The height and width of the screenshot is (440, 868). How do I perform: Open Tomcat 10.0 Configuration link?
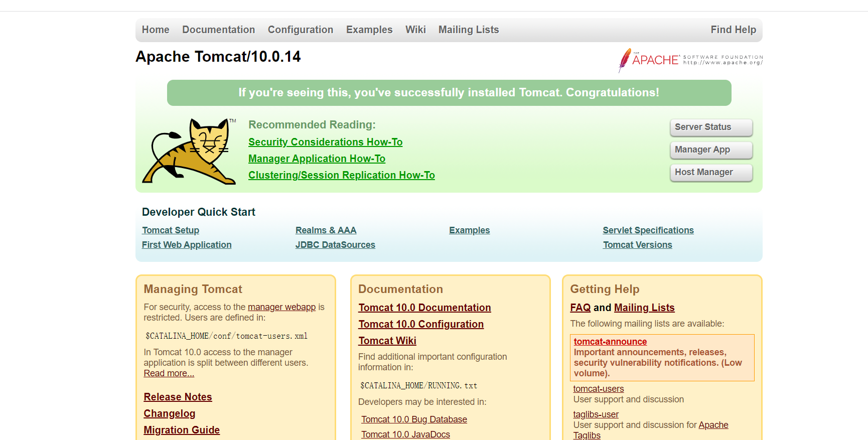click(421, 324)
